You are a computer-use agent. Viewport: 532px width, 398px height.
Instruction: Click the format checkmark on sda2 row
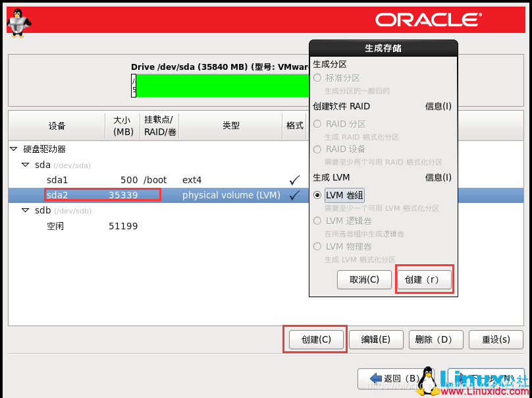[294, 195]
